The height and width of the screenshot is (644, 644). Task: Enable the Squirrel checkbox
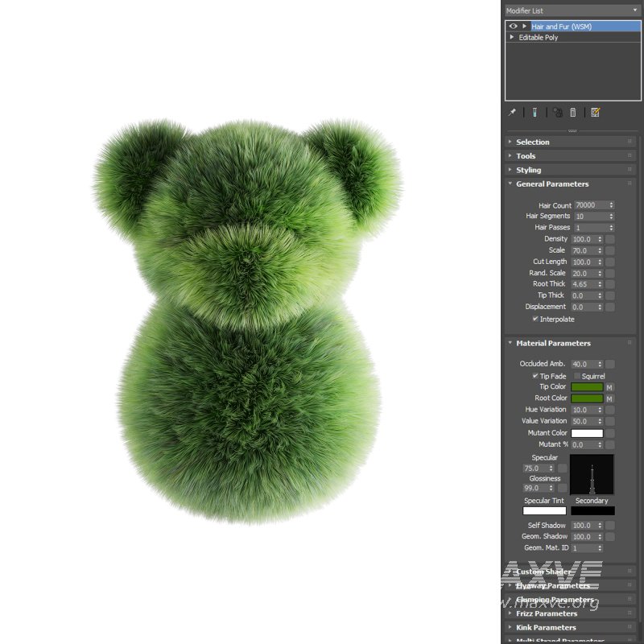(578, 376)
